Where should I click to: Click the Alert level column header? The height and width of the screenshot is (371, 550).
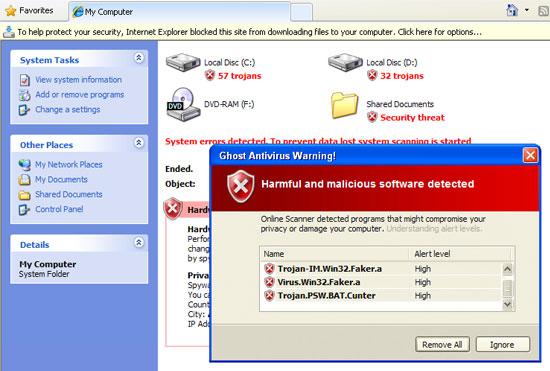click(x=460, y=254)
